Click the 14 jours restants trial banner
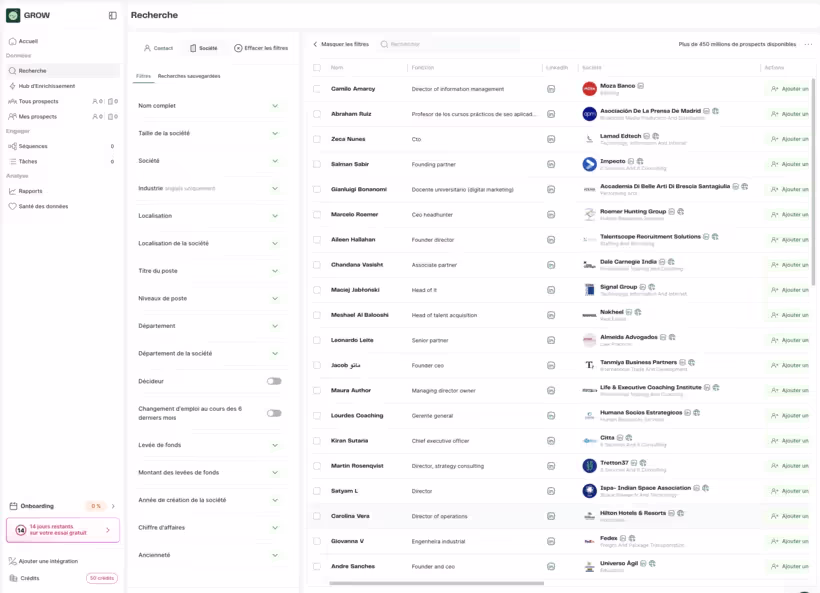This screenshot has height=593, width=820. pyautogui.click(x=63, y=530)
